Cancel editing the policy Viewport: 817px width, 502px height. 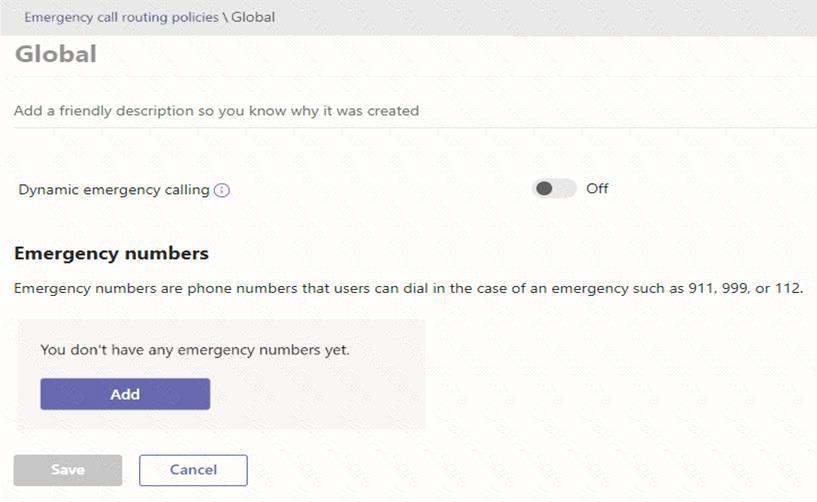click(193, 470)
